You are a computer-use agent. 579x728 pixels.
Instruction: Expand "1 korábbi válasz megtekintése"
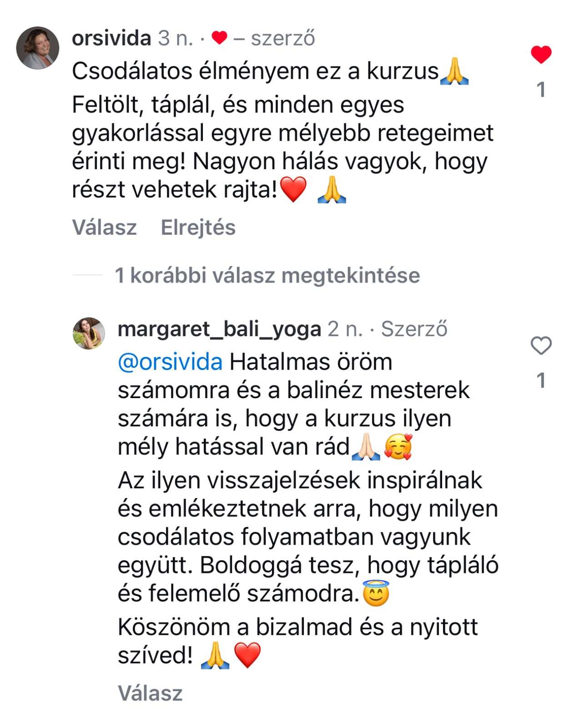click(267, 276)
